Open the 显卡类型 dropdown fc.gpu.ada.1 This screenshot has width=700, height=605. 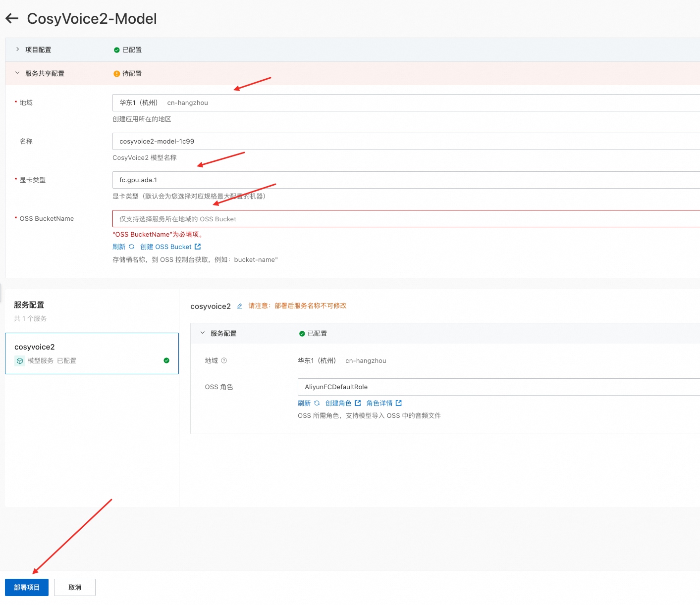pyautogui.click(x=406, y=180)
